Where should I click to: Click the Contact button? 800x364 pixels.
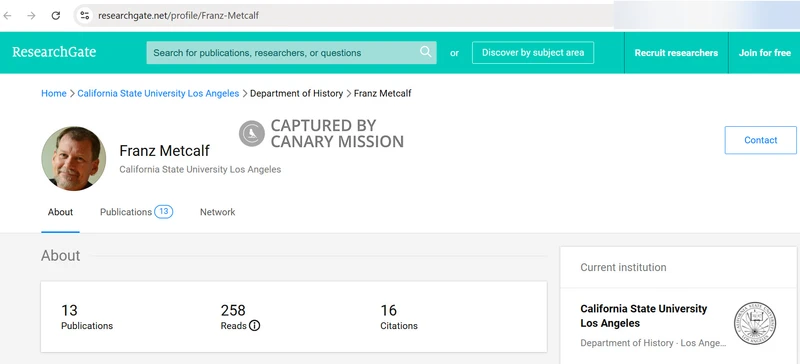pyautogui.click(x=760, y=140)
